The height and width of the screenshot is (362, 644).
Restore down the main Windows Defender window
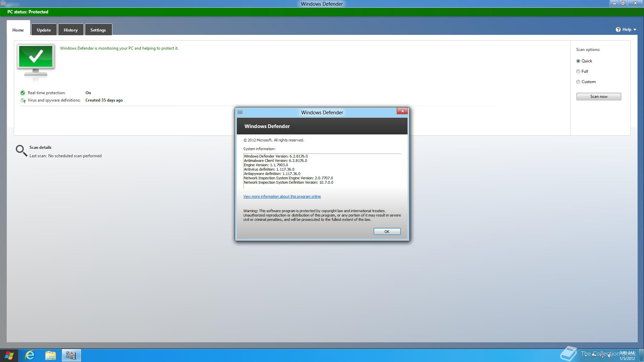pyautogui.click(x=623, y=3)
